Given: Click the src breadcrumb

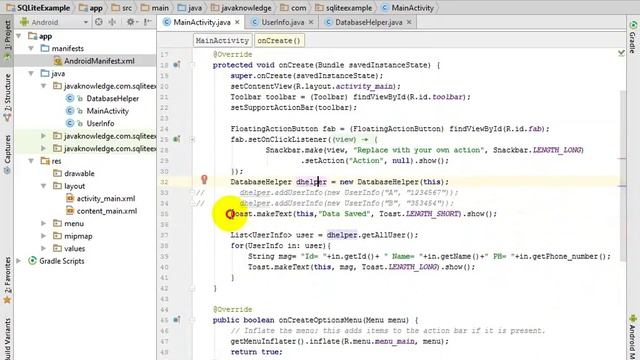Looking at the screenshot, I should click(122, 8).
